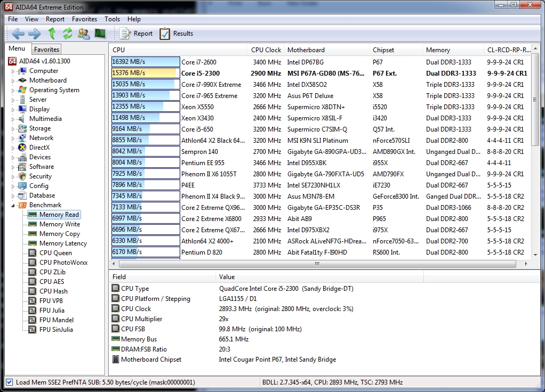Viewport: 545px width, 392px height.
Task: Expand the Motherboard tree node
Action: point(13,81)
